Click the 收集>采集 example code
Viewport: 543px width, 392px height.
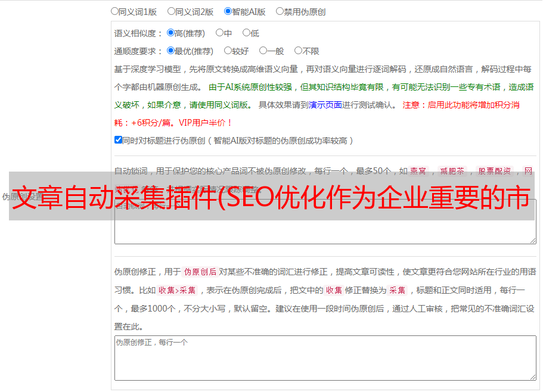click(177, 290)
